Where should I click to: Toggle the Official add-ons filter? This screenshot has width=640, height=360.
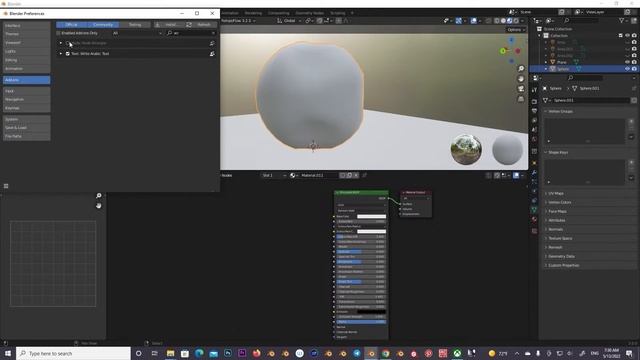(x=71, y=25)
